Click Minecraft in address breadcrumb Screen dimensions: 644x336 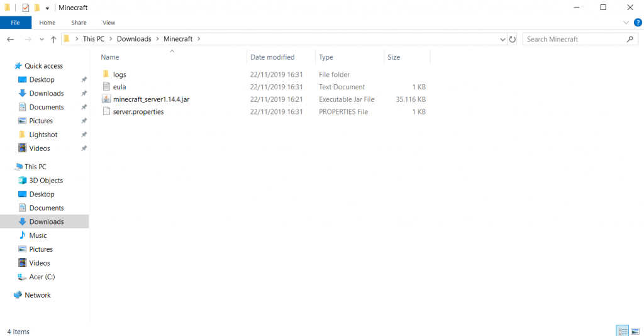click(178, 39)
